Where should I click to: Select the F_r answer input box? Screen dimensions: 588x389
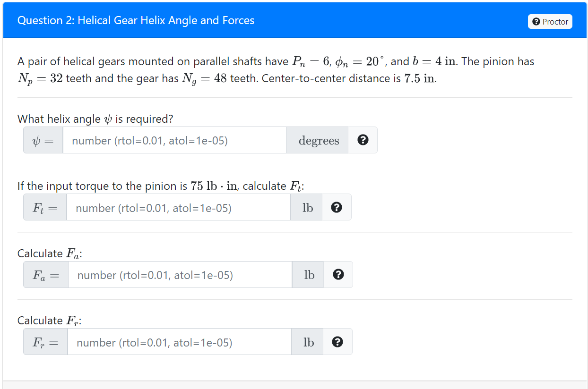tap(179, 341)
